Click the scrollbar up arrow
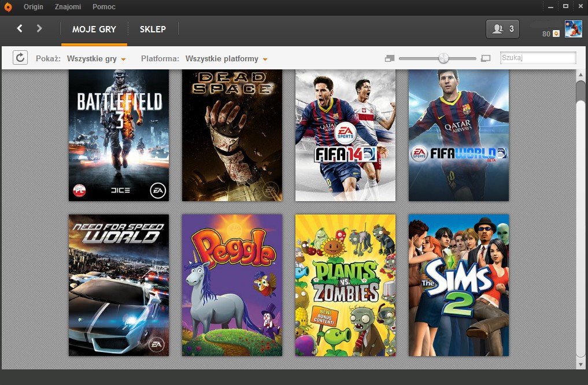The width and height of the screenshot is (588, 385). [x=580, y=75]
